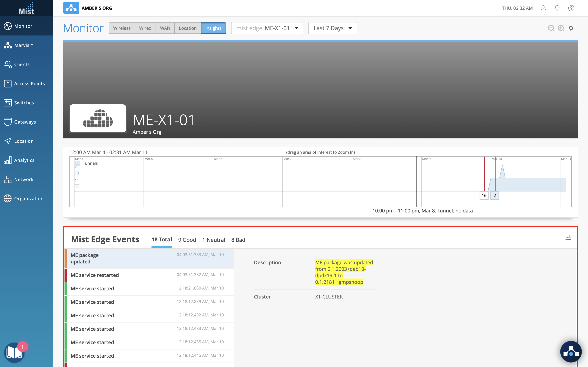Click the 16 events timeline marker
Viewport: 588px width, 367px height.
pos(484,195)
